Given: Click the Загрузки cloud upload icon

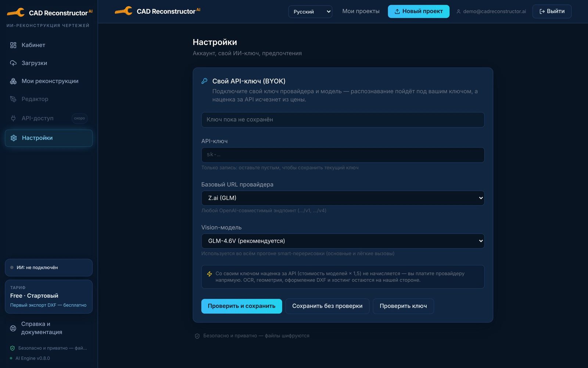Looking at the screenshot, I should tap(13, 63).
